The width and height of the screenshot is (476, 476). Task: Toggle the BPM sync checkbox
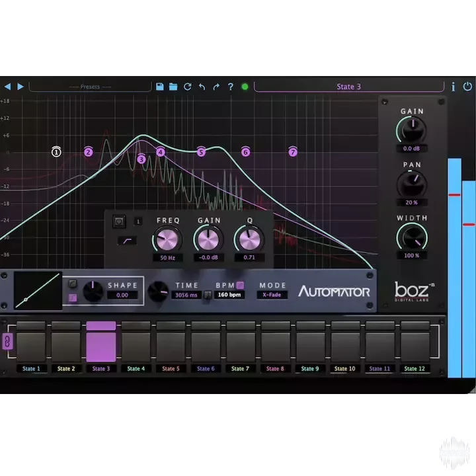point(240,285)
